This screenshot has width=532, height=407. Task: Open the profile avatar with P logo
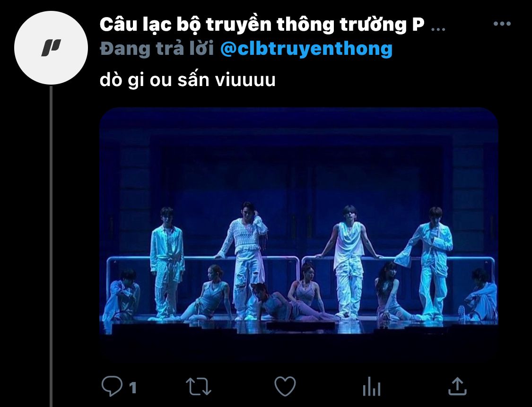tap(51, 47)
